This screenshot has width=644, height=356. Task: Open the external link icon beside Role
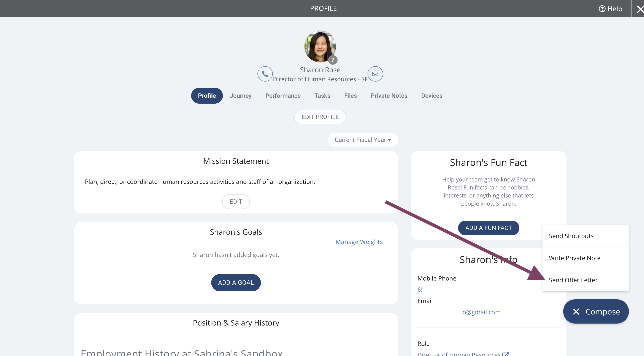point(506,354)
